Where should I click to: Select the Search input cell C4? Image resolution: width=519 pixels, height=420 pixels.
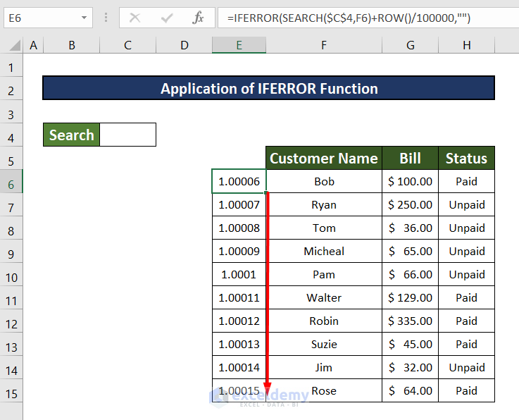pyautogui.click(x=127, y=135)
